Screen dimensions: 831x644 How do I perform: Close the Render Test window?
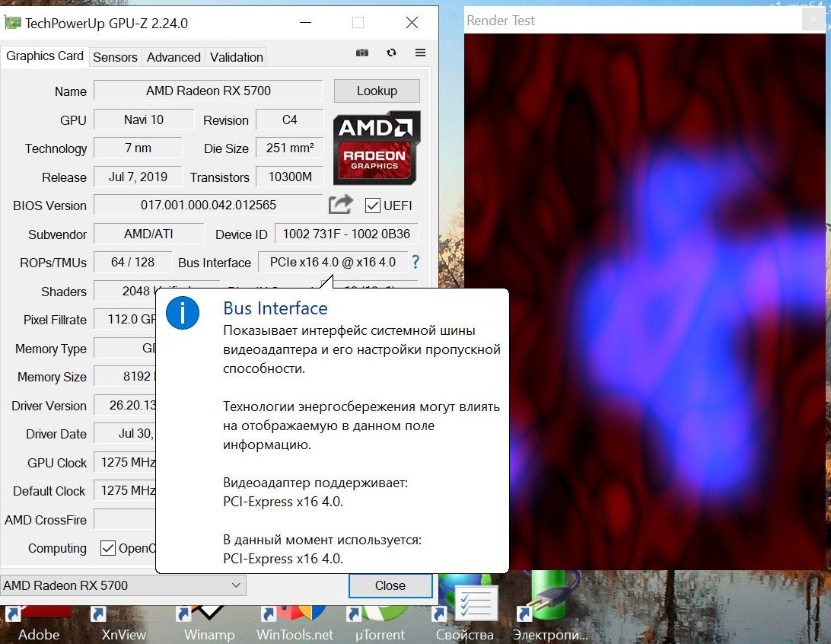pyautogui.click(x=813, y=20)
